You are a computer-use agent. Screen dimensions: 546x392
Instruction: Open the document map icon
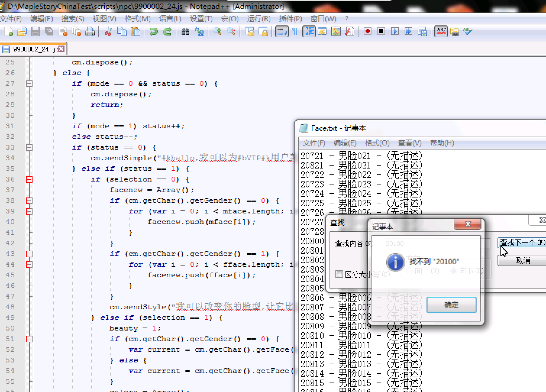pyautogui.click(x=336, y=32)
